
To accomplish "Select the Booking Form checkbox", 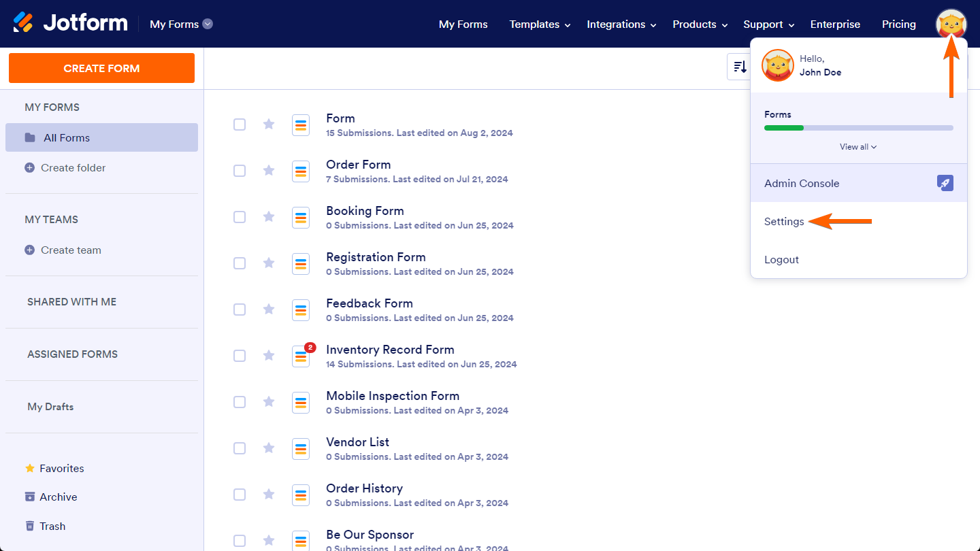I will click(x=240, y=216).
